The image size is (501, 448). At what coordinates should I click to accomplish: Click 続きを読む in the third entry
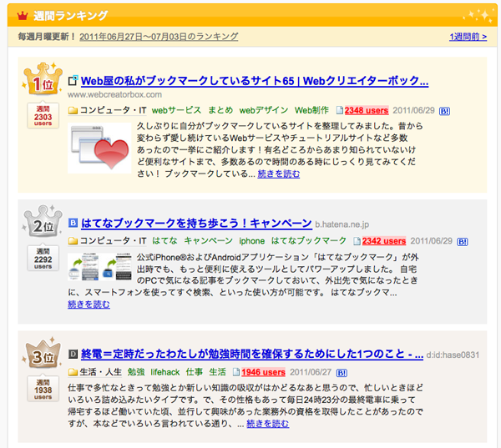(268, 424)
